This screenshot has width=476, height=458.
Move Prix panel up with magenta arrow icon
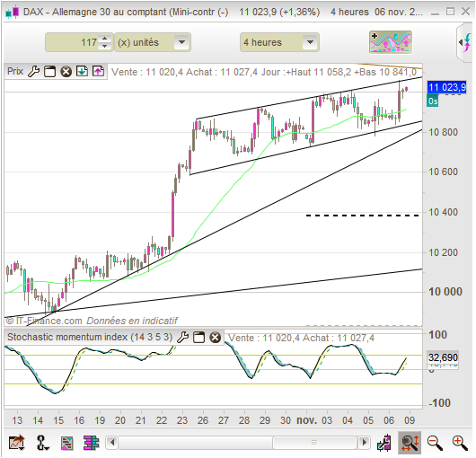(x=98, y=72)
